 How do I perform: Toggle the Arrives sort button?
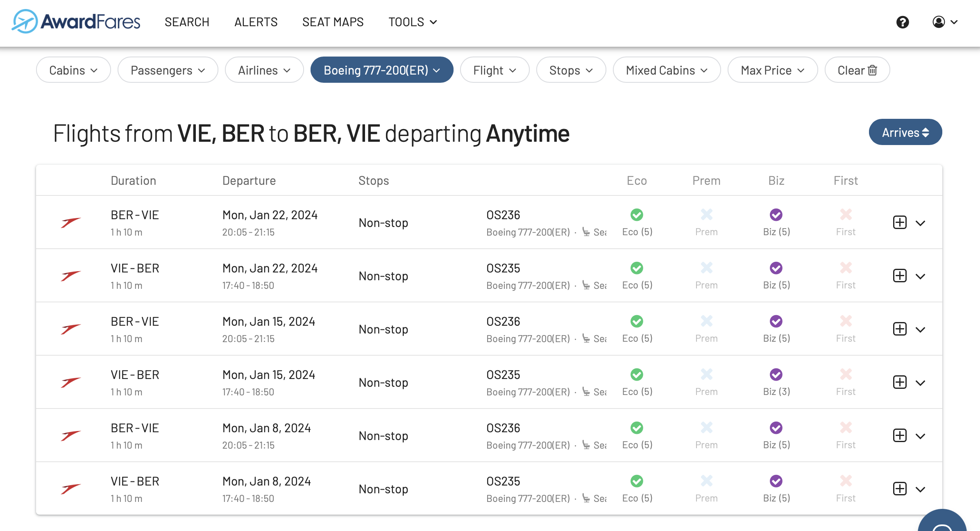pyautogui.click(x=905, y=132)
